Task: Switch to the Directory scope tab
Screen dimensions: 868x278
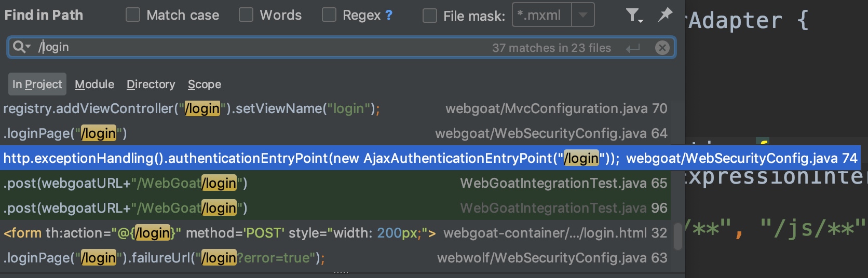Action: tap(151, 84)
